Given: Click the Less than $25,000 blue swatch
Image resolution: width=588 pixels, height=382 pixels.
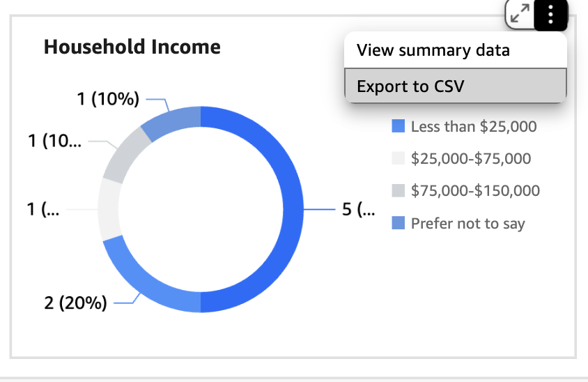Looking at the screenshot, I should coord(399,126).
